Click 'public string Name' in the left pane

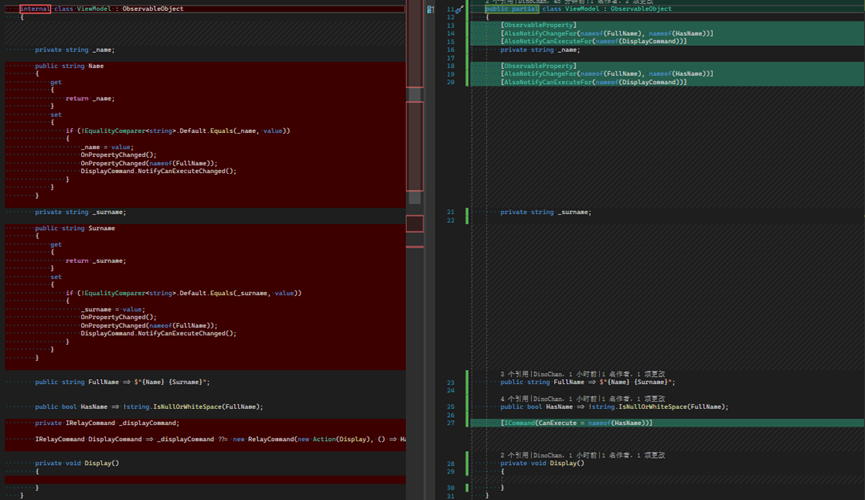[70, 66]
